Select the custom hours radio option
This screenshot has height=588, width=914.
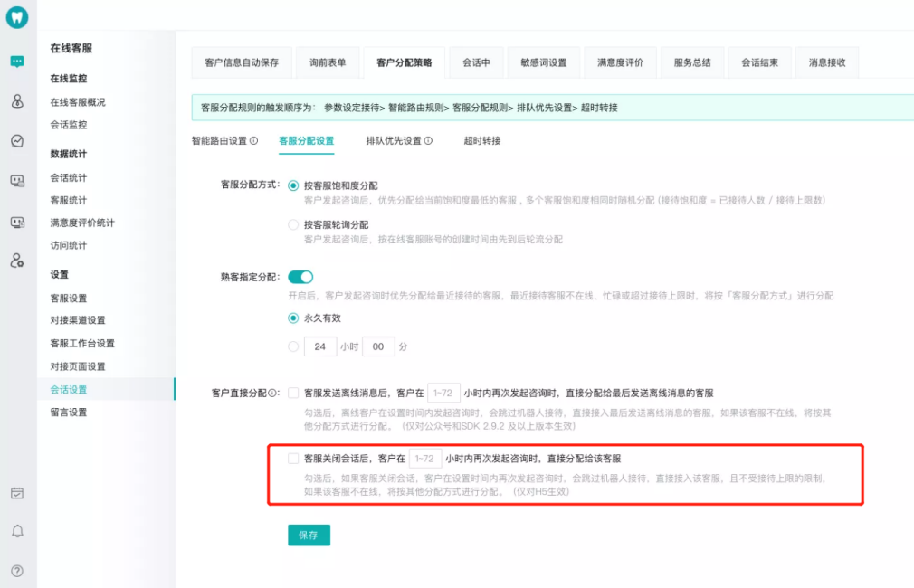click(293, 346)
